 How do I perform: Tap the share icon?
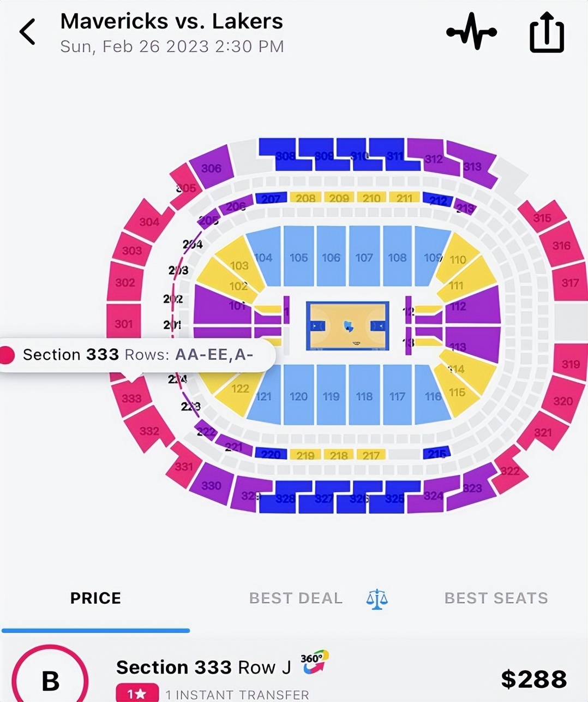tap(547, 32)
